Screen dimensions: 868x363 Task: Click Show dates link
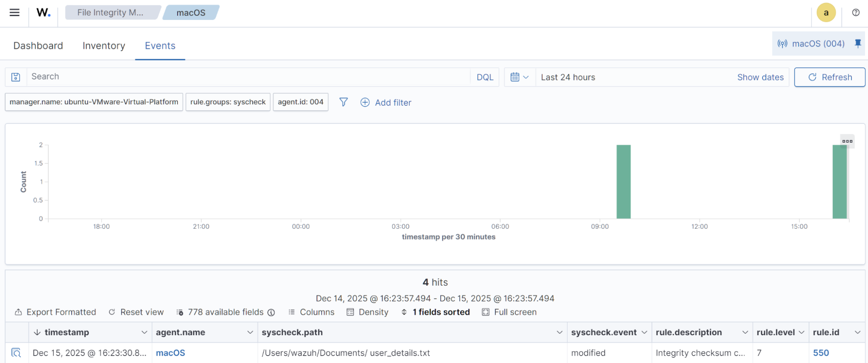760,77
